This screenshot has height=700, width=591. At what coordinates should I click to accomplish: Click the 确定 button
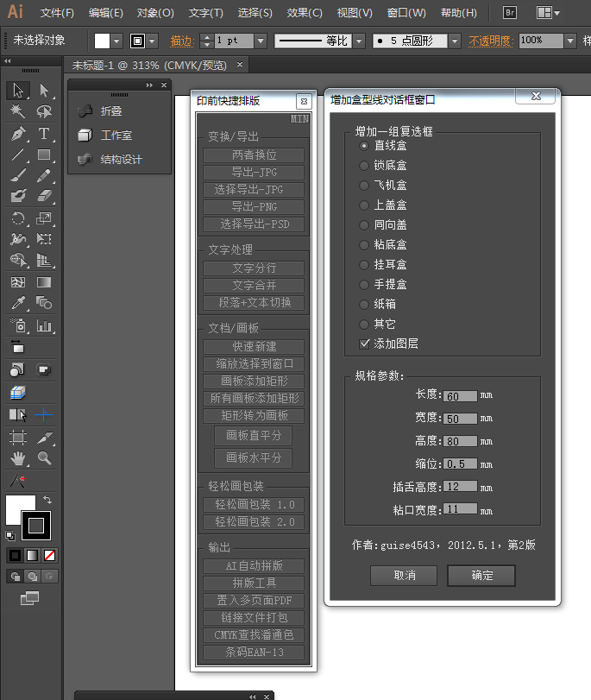pyautogui.click(x=481, y=575)
